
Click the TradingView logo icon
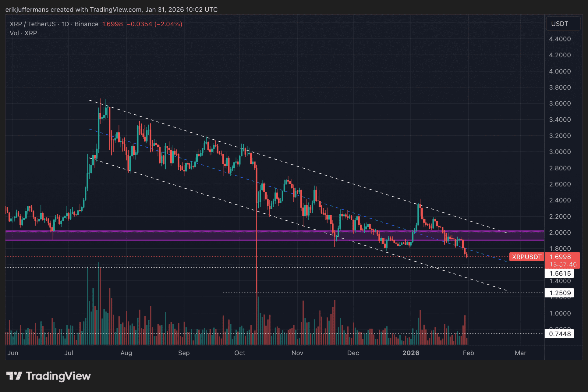coord(14,376)
